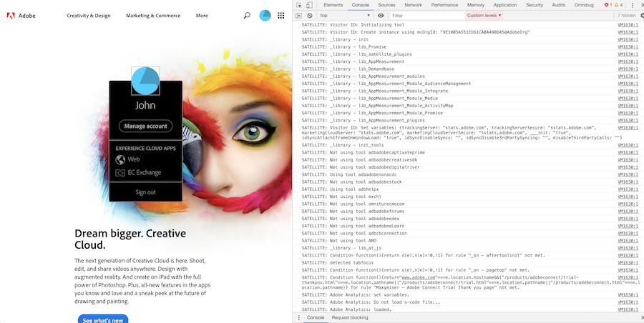Click the VM1630:1 link beside Adobe Analytics: loaded
Viewport: 644px width, 323px height.
[628, 309]
